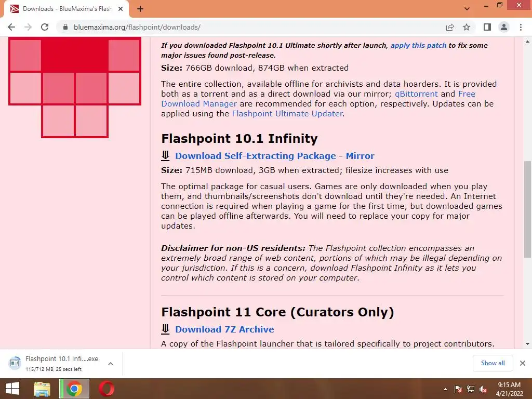Go back with the browser back arrow
532x399 pixels.
click(11, 27)
